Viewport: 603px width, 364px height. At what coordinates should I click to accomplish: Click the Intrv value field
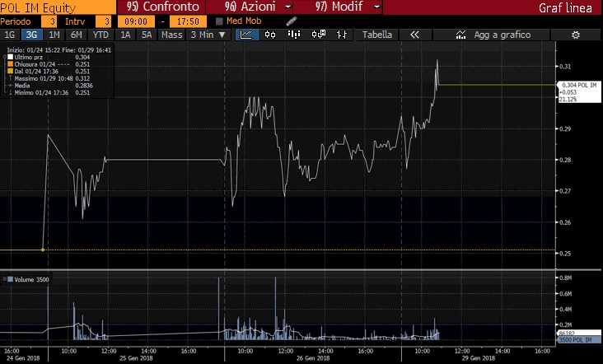(x=104, y=21)
